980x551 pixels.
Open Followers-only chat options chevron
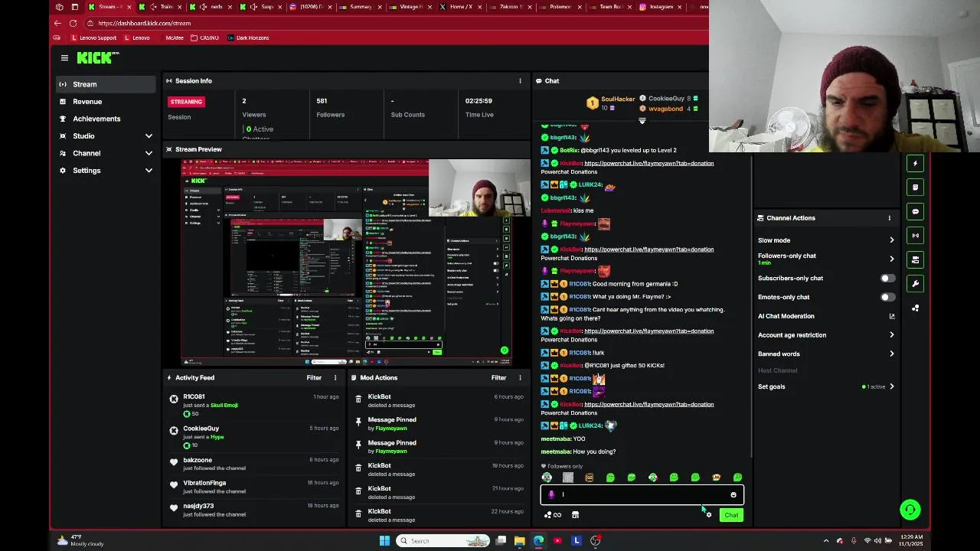pyautogui.click(x=891, y=259)
